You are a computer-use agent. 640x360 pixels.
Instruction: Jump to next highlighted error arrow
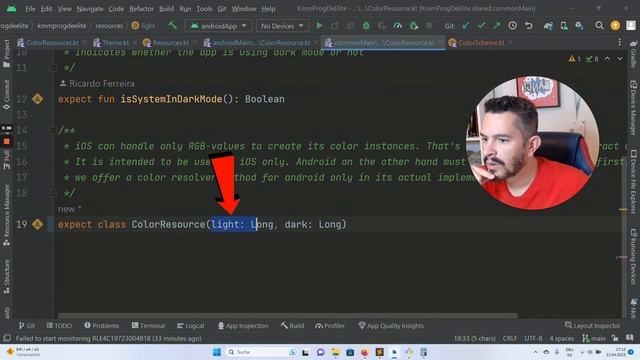point(620,59)
